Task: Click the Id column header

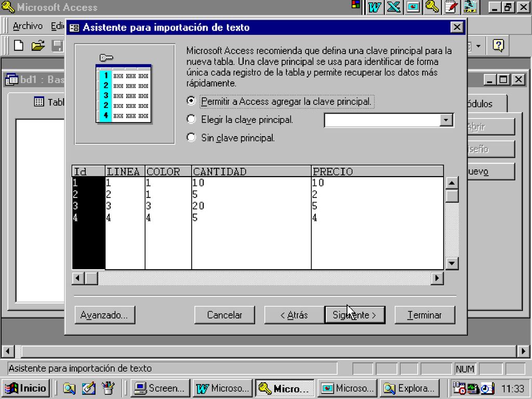Action: point(88,171)
